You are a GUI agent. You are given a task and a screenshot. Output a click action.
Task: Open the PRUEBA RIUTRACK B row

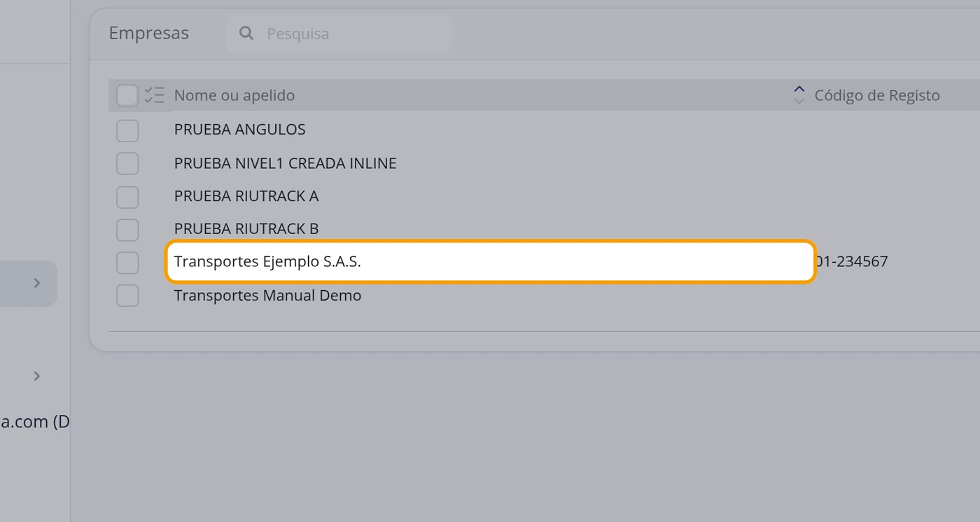(246, 229)
